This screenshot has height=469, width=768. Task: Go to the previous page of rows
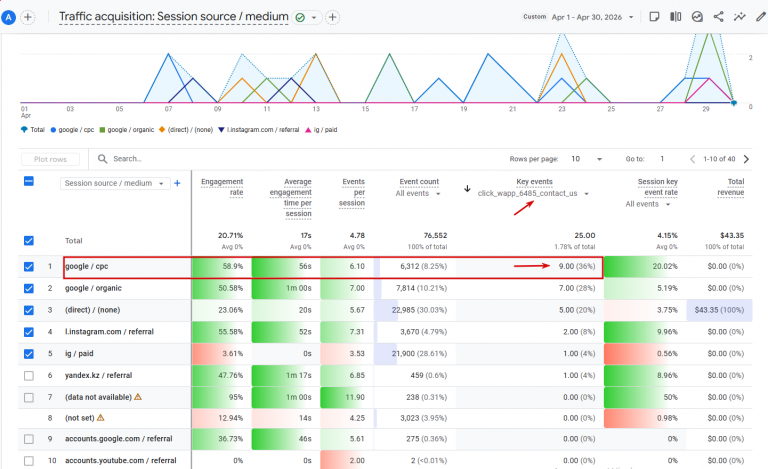tap(693, 159)
